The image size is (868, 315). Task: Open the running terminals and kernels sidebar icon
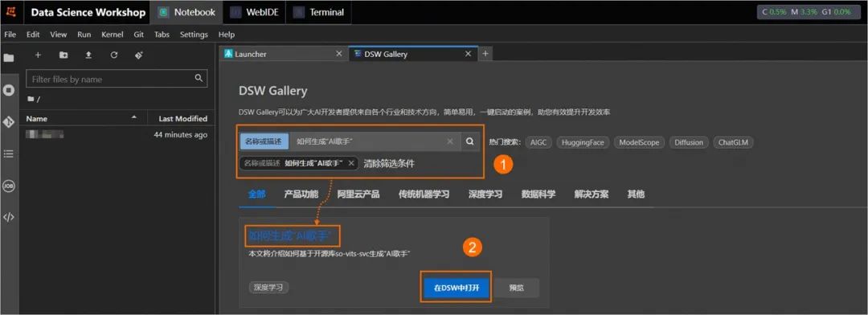click(9, 89)
